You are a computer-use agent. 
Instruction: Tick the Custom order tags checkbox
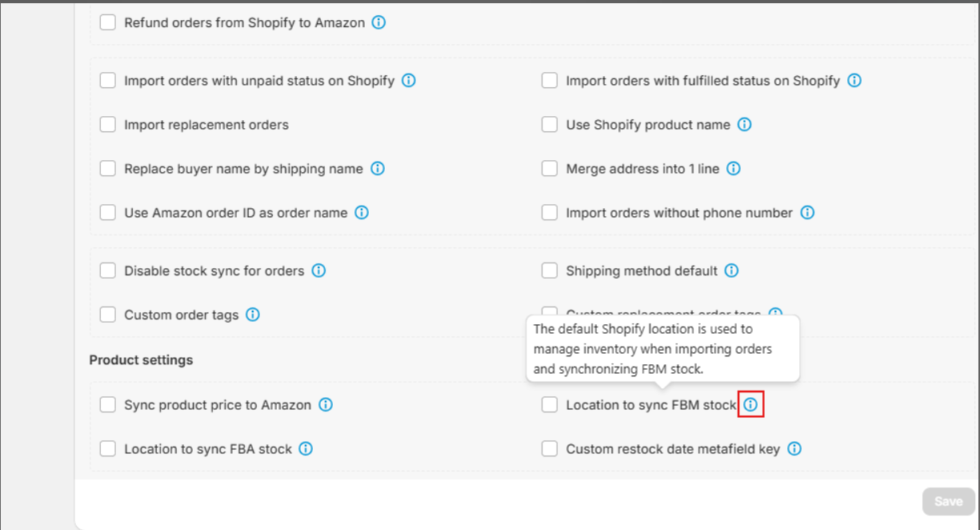coord(108,315)
